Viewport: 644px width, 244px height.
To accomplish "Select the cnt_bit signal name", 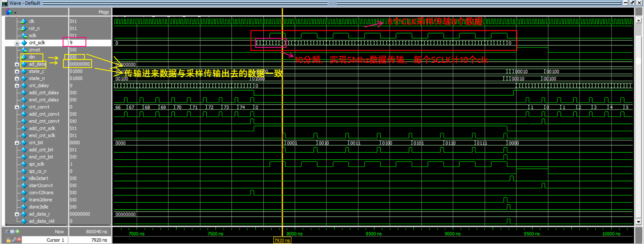I will pyautogui.click(x=36, y=143).
